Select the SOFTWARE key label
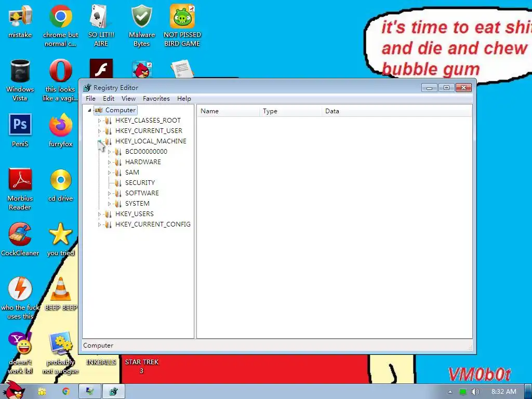Viewport: 532px width, 399px height. coord(142,193)
